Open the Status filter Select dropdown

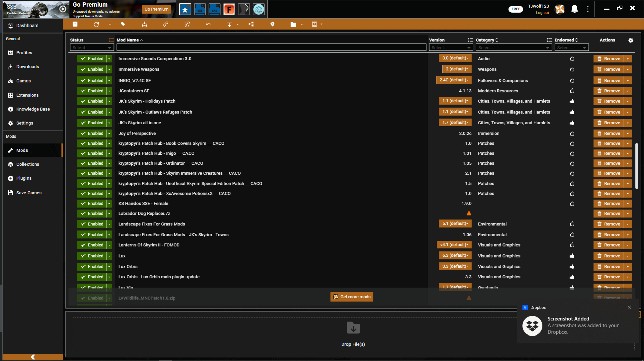pos(92,48)
